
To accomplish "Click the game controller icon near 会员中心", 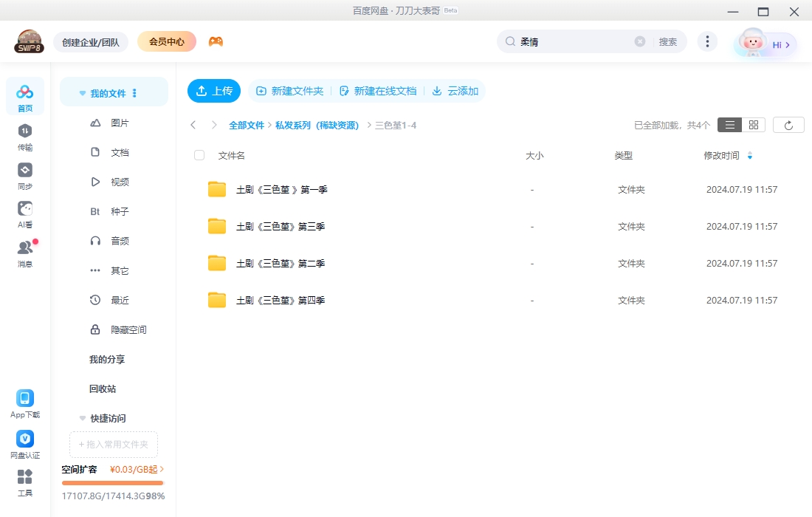I will coord(216,41).
